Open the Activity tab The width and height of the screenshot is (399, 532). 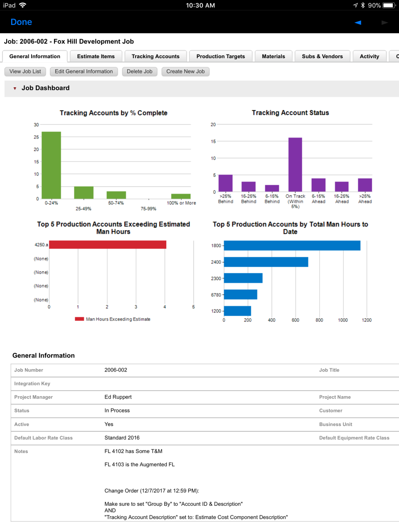pyautogui.click(x=369, y=56)
